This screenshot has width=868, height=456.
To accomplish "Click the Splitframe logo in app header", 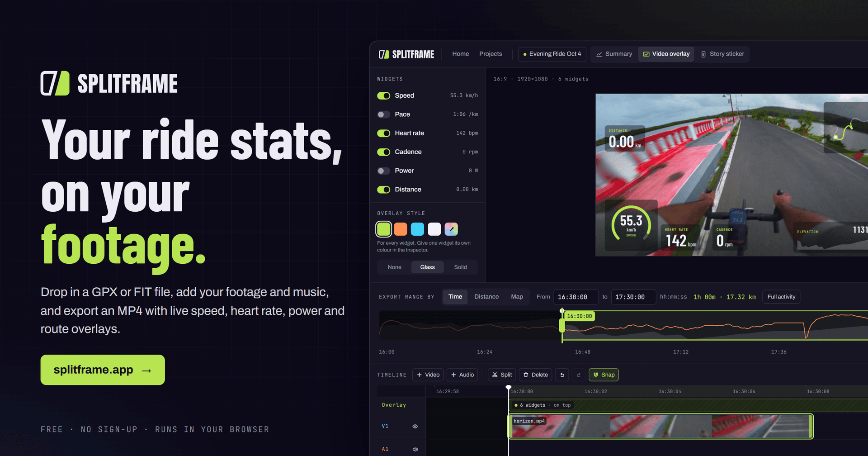I will [406, 54].
